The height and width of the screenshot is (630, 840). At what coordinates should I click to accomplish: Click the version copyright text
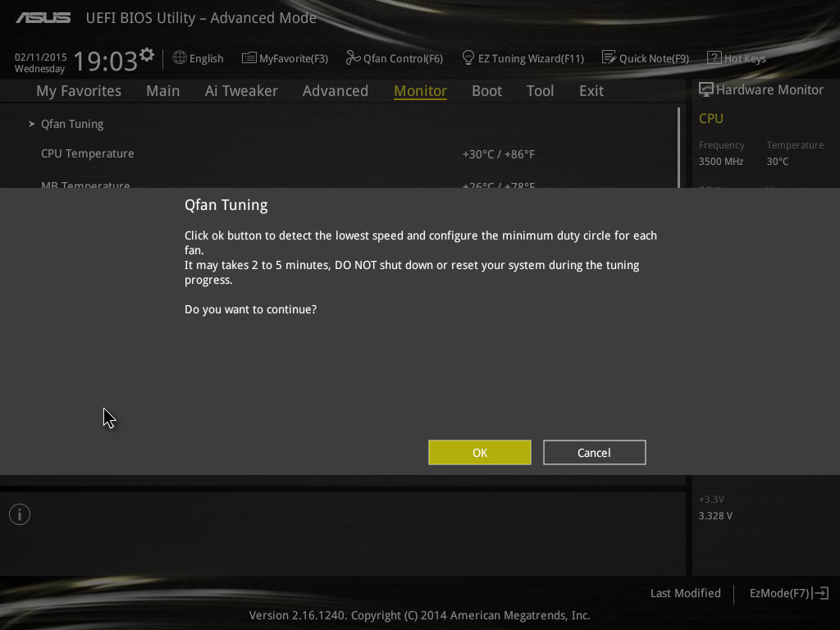(x=419, y=615)
